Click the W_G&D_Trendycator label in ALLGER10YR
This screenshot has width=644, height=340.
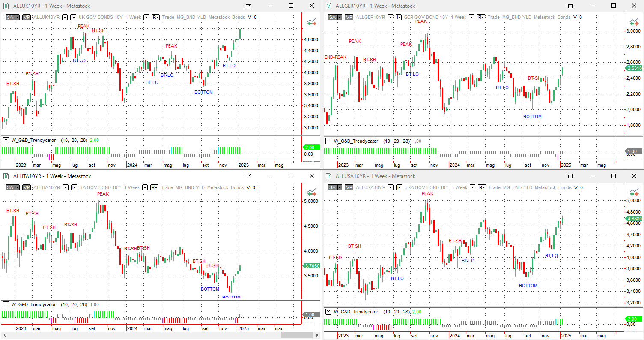click(x=356, y=141)
